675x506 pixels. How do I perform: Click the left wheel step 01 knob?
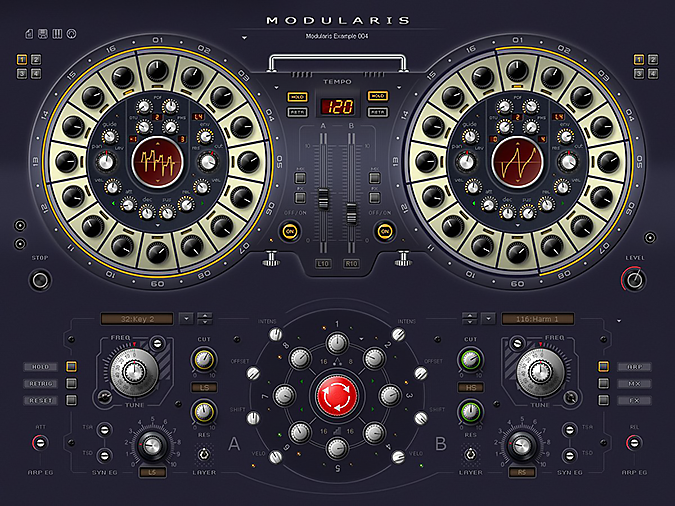tap(158, 70)
